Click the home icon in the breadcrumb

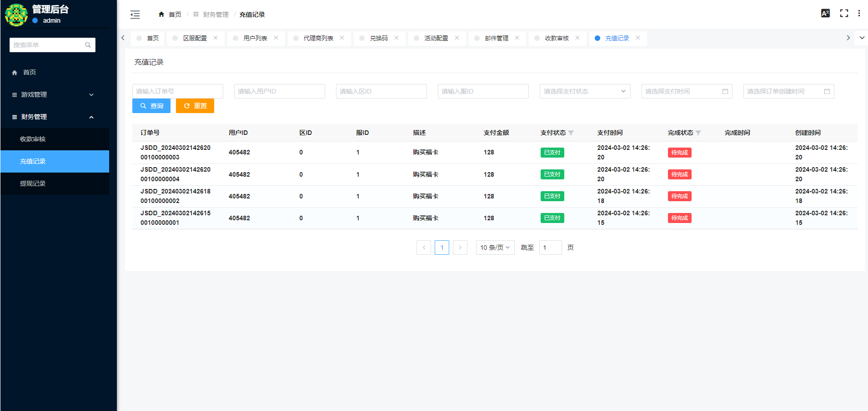161,14
